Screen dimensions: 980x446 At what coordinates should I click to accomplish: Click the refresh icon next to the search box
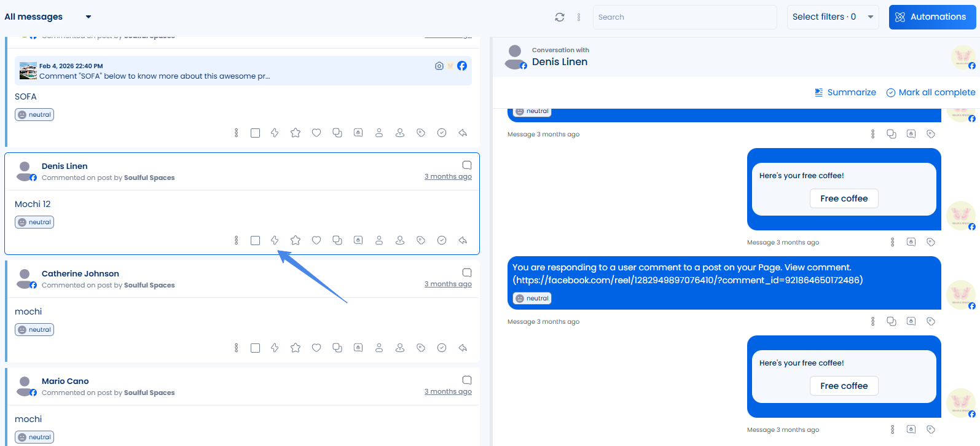click(x=560, y=17)
